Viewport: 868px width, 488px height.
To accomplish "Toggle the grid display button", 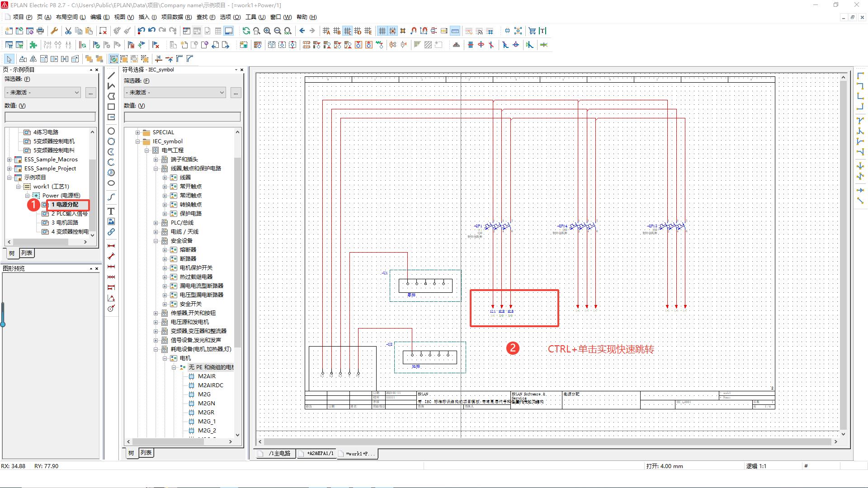I will 382,31.
